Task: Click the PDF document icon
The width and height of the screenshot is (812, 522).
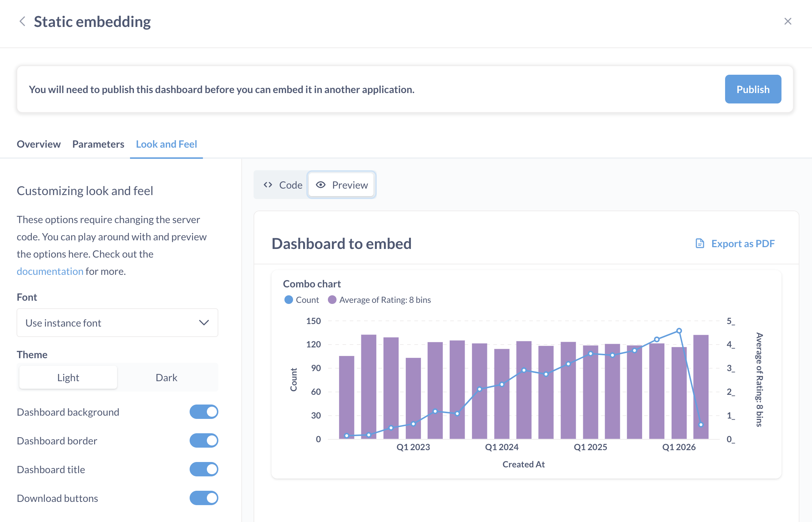Action: 700,244
